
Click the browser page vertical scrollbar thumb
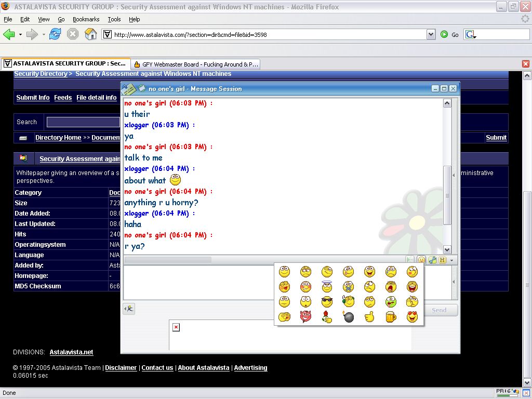(527, 284)
